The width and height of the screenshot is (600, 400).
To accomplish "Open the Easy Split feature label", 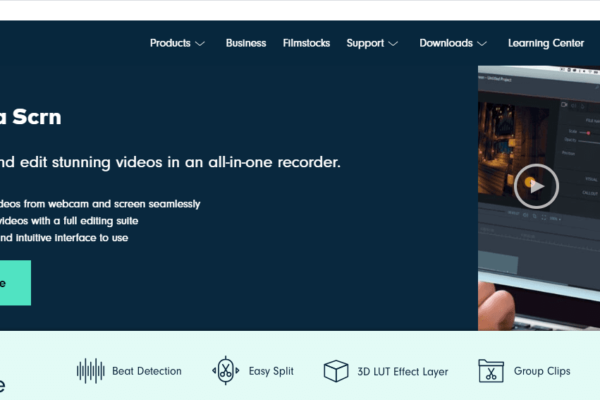I will (271, 371).
